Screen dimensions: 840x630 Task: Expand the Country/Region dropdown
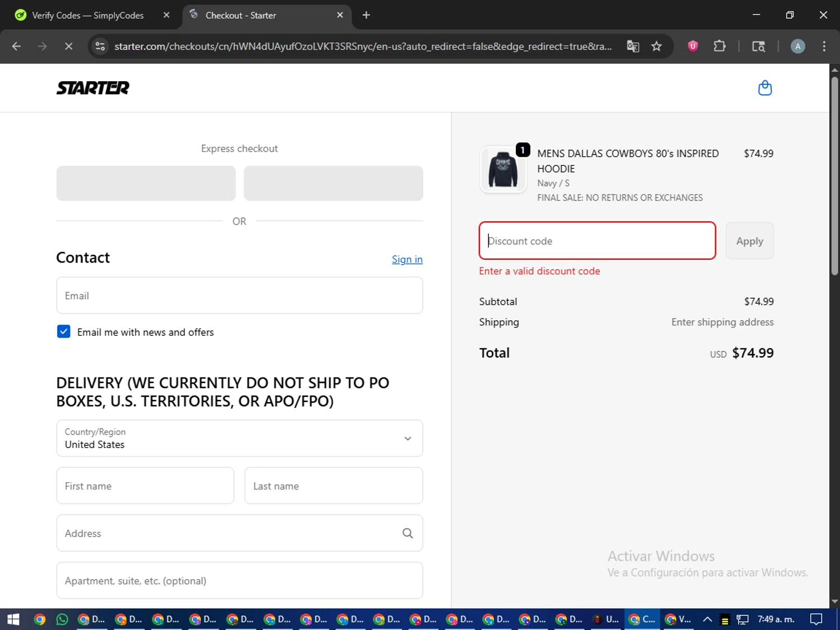(x=240, y=438)
